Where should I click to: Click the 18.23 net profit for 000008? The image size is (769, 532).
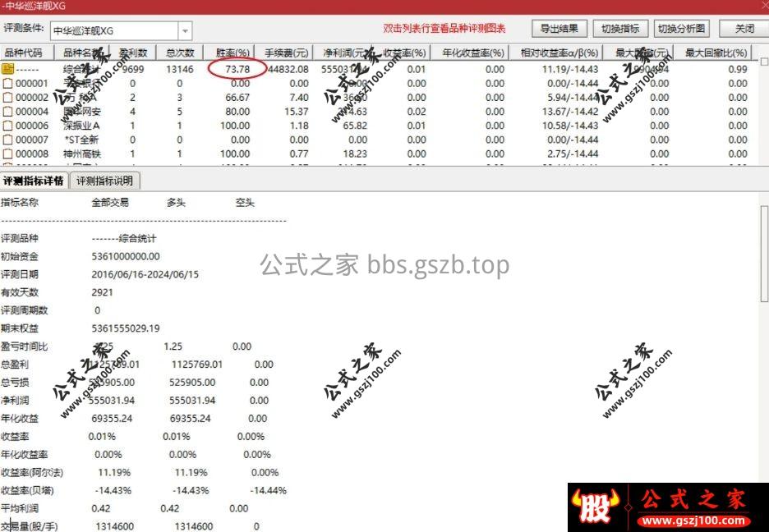pyautogui.click(x=355, y=154)
